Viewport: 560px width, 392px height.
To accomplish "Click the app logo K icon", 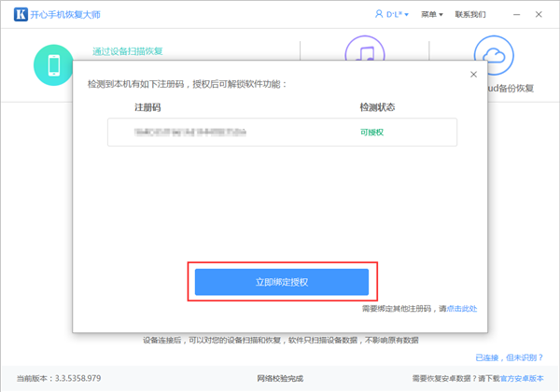I will click(21, 14).
